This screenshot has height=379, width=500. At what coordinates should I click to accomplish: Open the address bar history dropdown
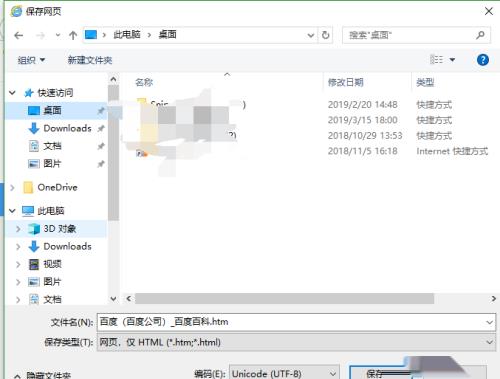point(311,35)
